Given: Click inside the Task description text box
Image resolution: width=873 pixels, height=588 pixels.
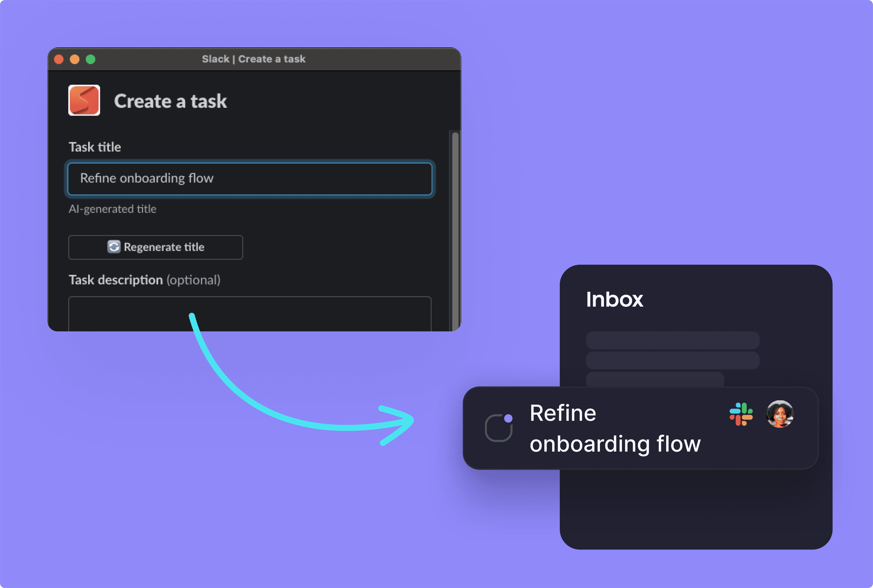Looking at the screenshot, I should (250, 314).
